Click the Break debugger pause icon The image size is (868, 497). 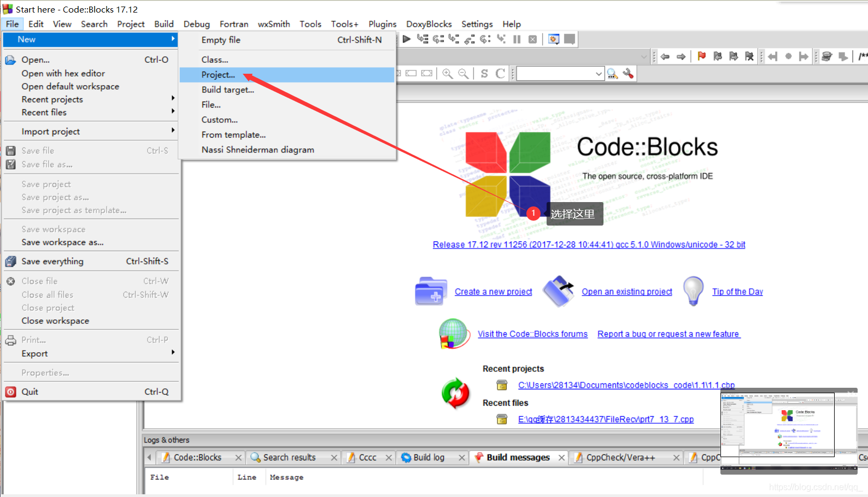[x=517, y=39]
